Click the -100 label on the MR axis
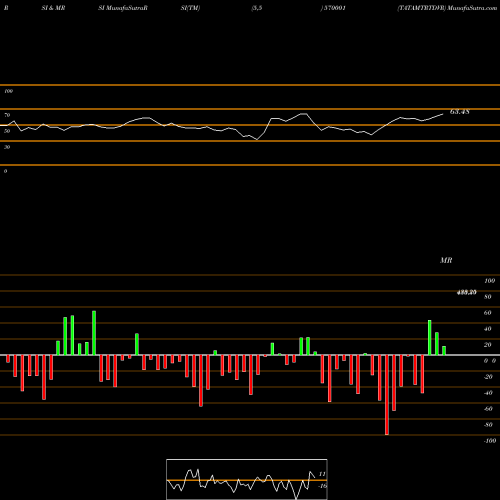 coord(490,441)
